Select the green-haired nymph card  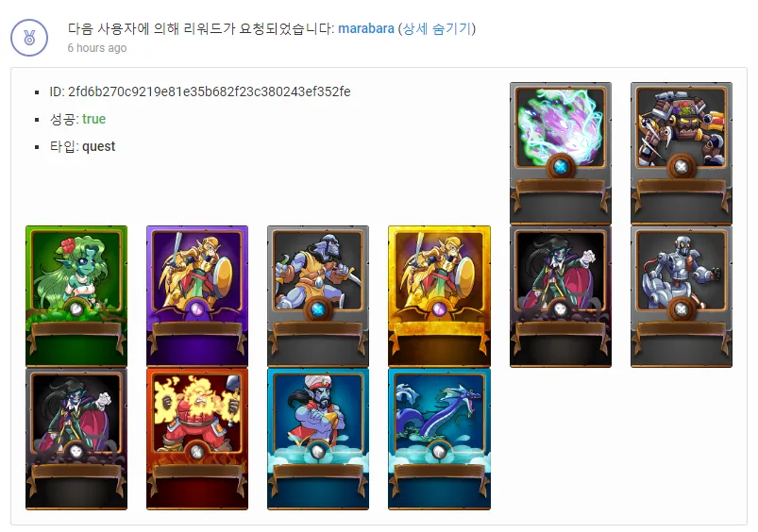tap(76, 296)
